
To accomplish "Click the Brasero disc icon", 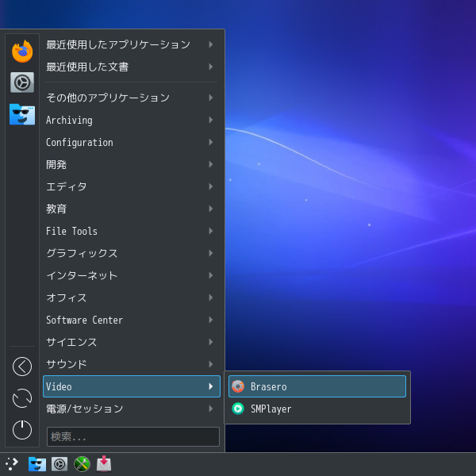I will 238,386.
